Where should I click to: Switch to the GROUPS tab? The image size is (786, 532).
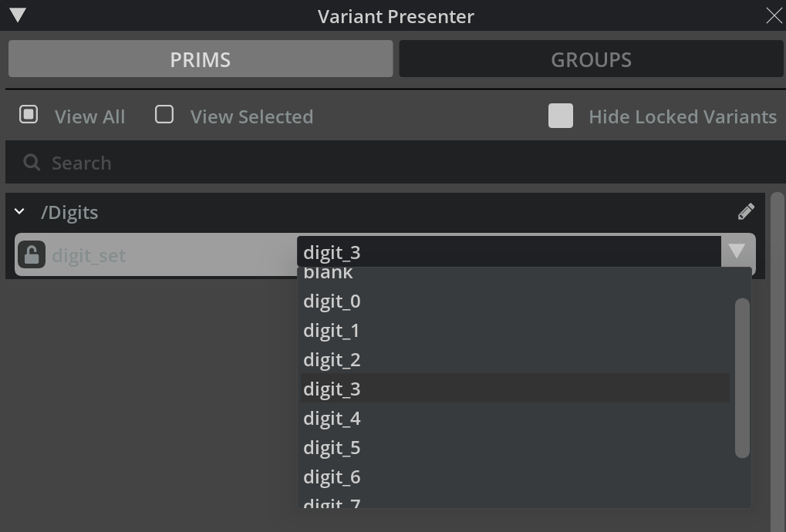(591, 59)
